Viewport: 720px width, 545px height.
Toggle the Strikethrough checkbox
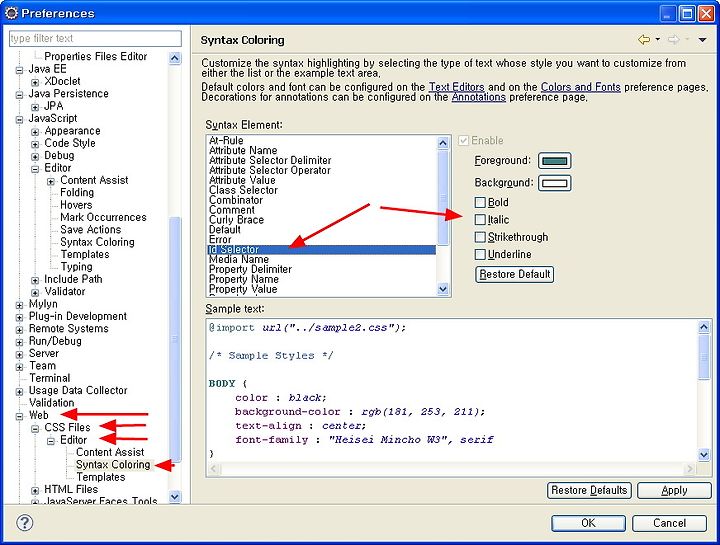pyautogui.click(x=480, y=237)
